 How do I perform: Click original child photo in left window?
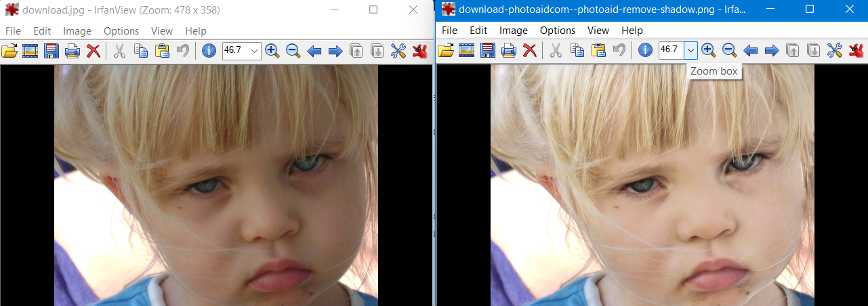point(216,185)
